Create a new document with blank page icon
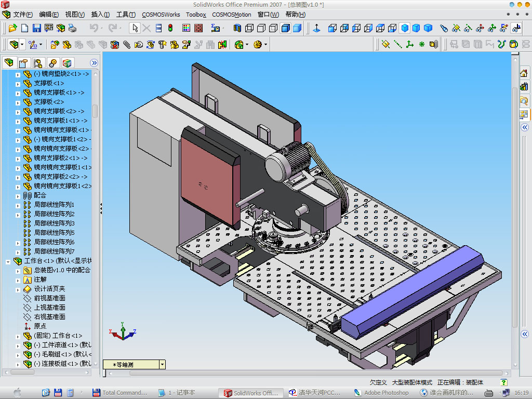Viewport: 532px width, 399px height. pos(25,28)
